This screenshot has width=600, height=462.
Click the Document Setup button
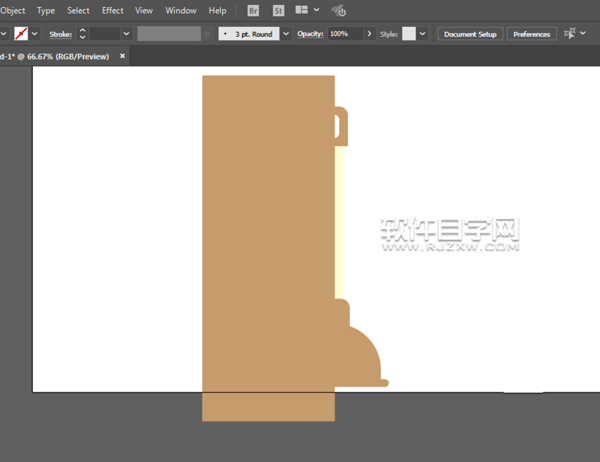470,34
